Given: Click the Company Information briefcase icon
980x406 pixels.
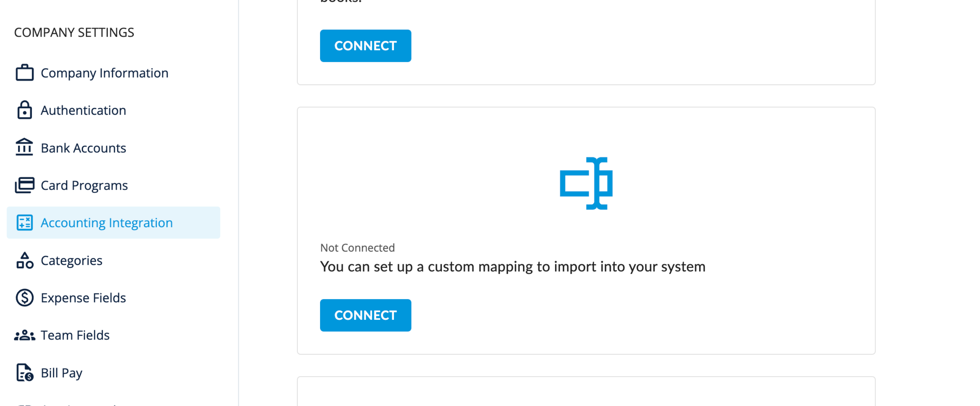Looking at the screenshot, I should pyautogui.click(x=25, y=73).
